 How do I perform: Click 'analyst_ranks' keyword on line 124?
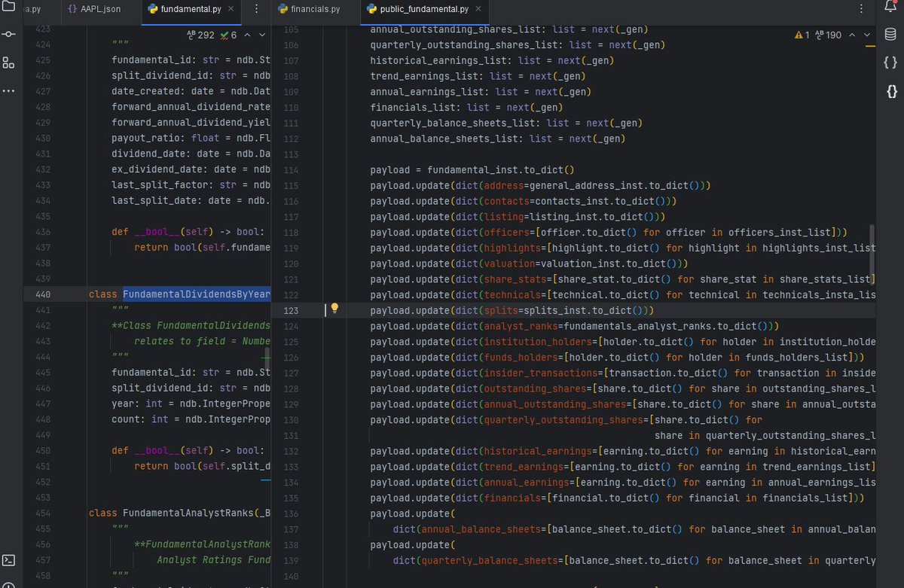coord(520,326)
